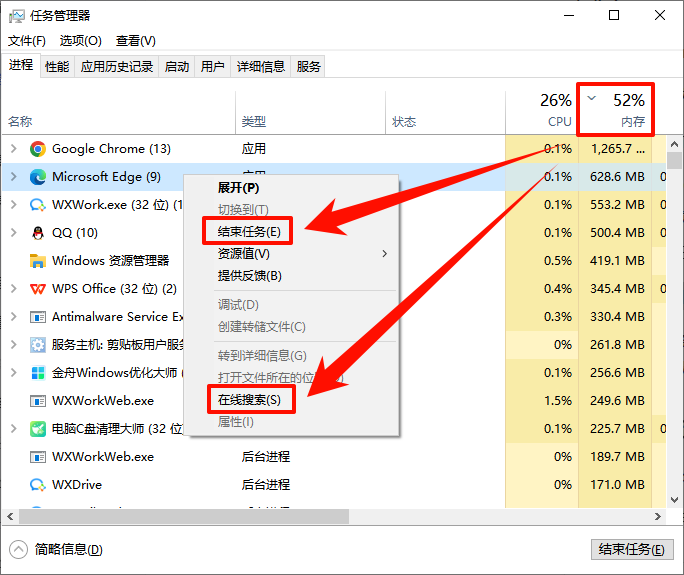The height and width of the screenshot is (575, 684).
Task: Switch to the 服务 tab
Action: (x=308, y=67)
